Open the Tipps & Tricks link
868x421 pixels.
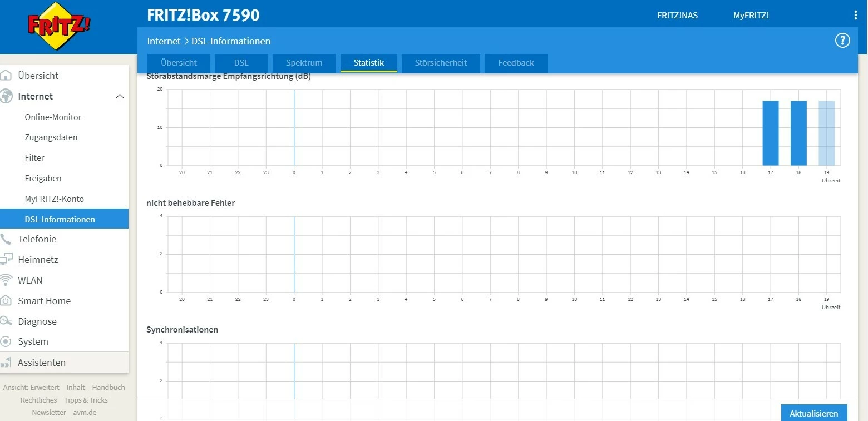(x=86, y=400)
